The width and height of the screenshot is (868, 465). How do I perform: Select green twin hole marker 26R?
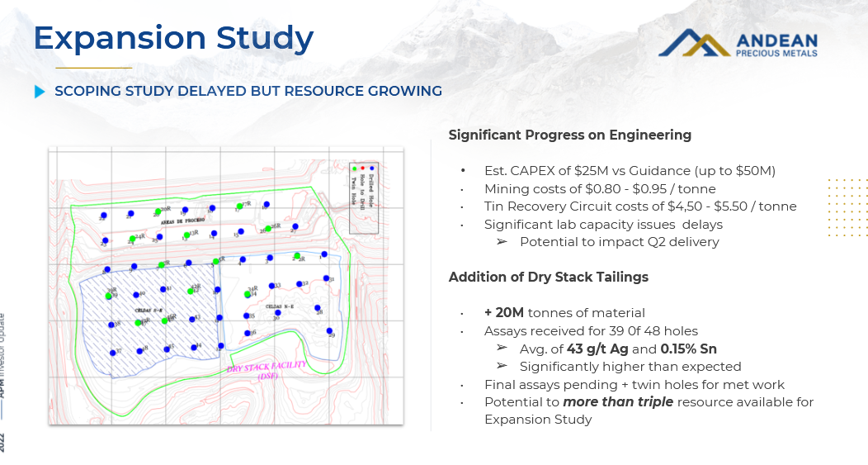click(268, 228)
